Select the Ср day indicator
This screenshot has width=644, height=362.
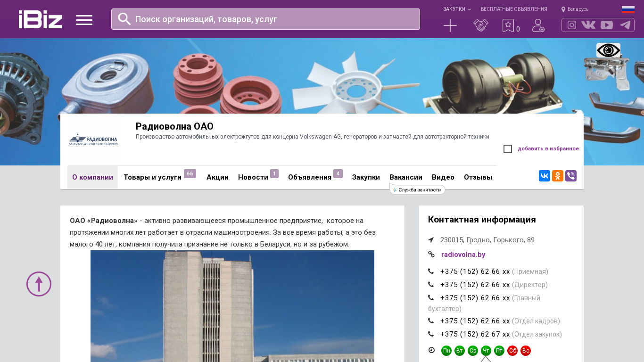tap(473, 351)
